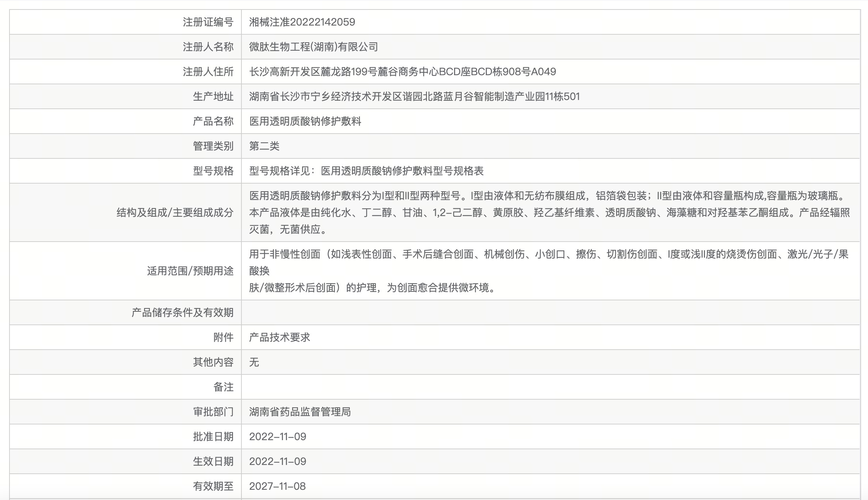The height and width of the screenshot is (500, 868).
Task: Click the 其他内容 value 无
Action: pyautogui.click(x=254, y=362)
